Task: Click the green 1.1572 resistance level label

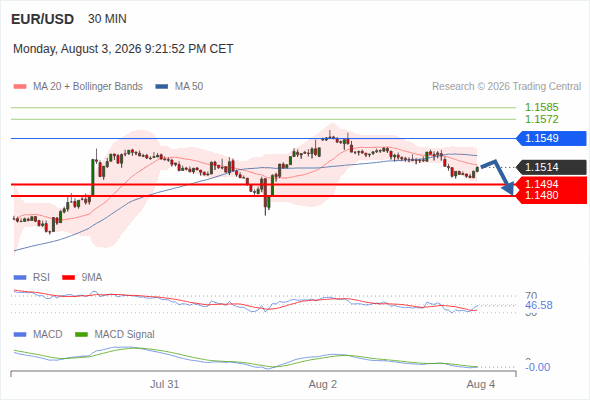Action: point(541,119)
